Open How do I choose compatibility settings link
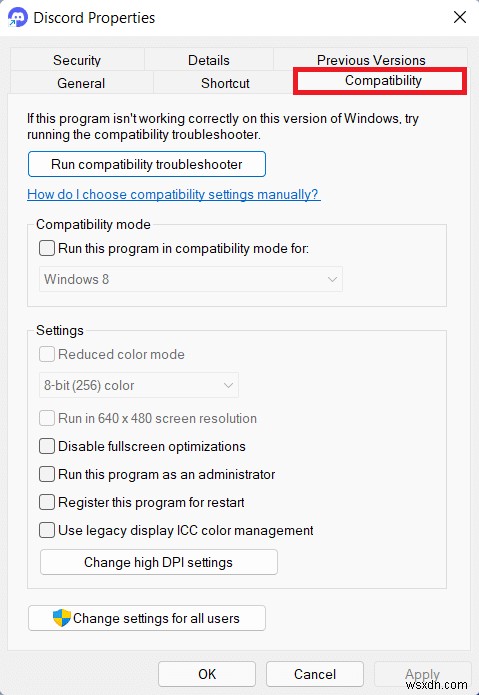 click(x=174, y=194)
